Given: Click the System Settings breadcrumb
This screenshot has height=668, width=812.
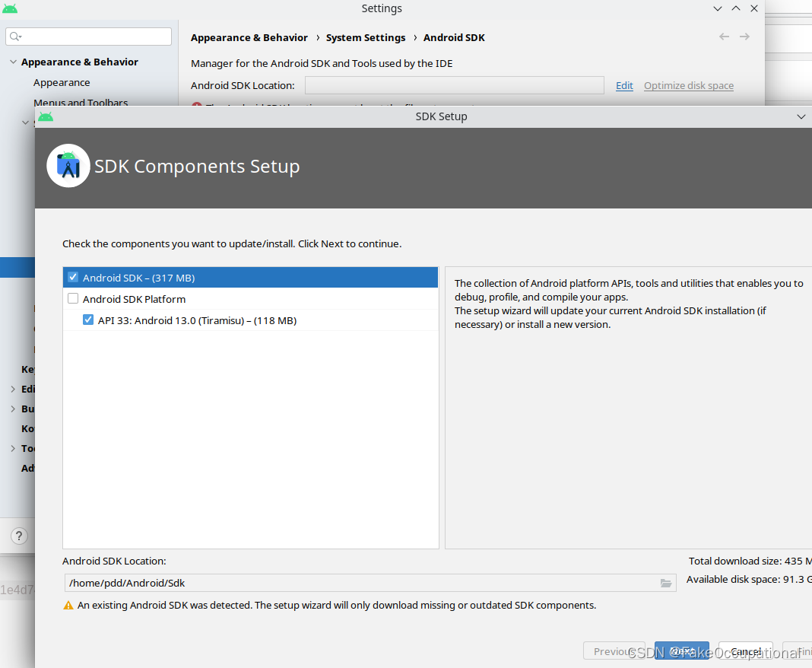Looking at the screenshot, I should 366,37.
